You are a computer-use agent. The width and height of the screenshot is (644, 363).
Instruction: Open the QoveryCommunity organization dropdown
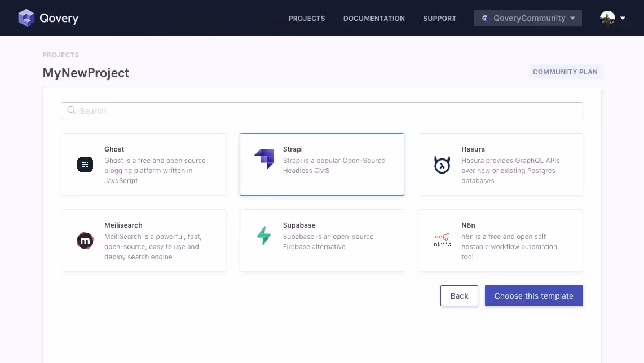[527, 17]
